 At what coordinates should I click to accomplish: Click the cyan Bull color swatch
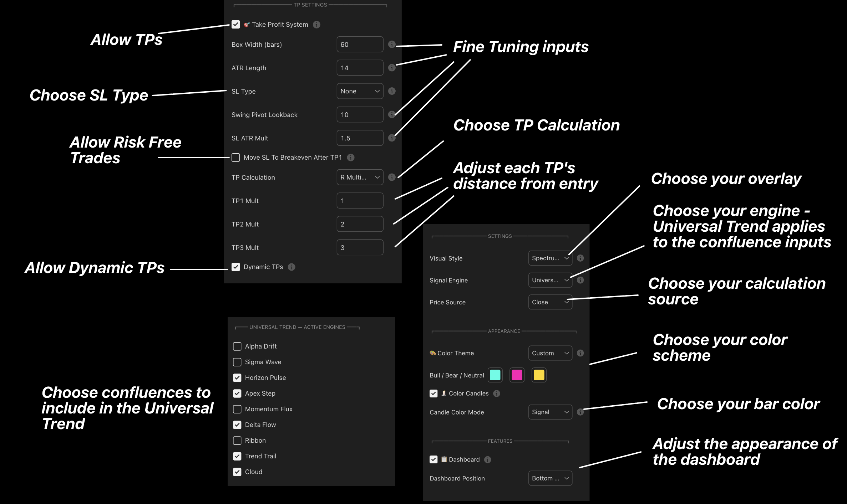click(495, 375)
